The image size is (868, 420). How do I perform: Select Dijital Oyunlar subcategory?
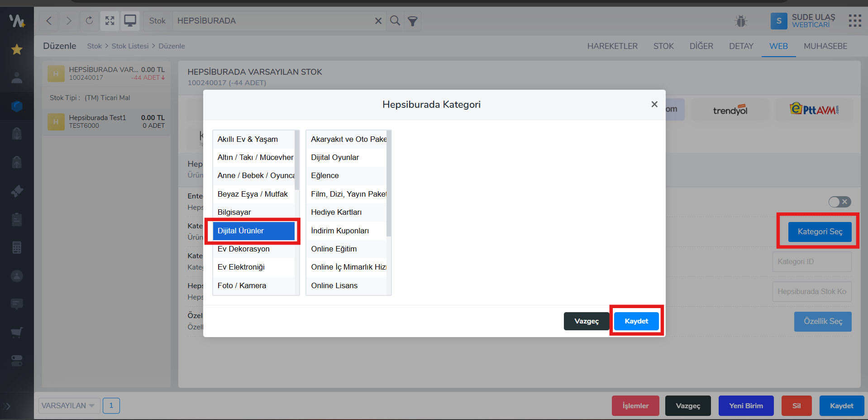pyautogui.click(x=335, y=157)
